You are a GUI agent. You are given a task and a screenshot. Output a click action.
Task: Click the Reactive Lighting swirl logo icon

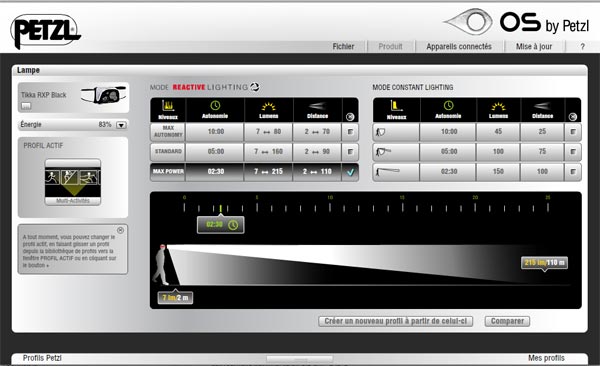(254, 87)
